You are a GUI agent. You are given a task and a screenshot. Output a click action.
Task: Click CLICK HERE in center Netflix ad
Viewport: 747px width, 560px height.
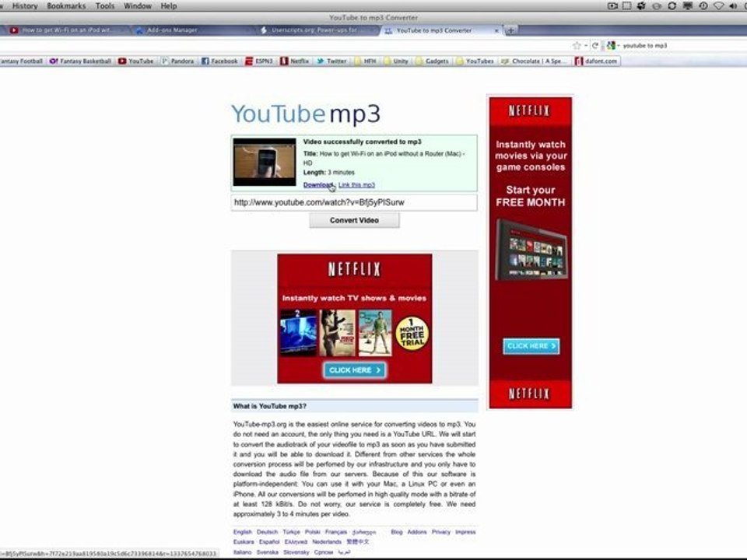pos(355,370)
